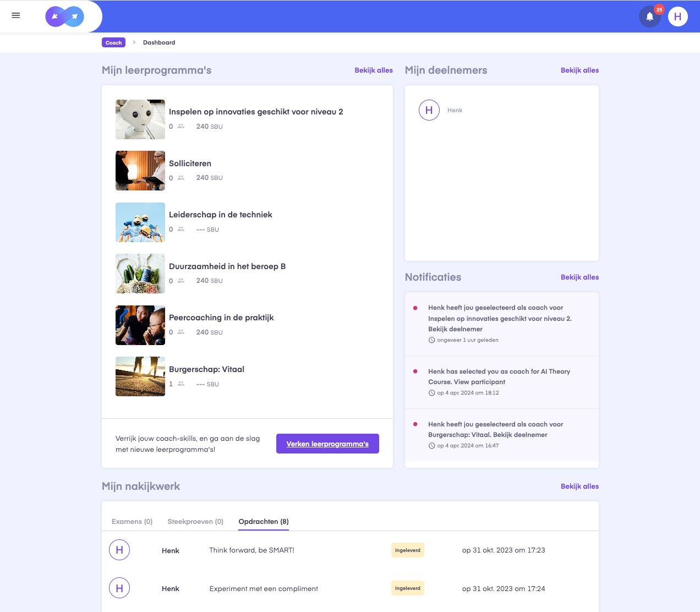Open Leiderschap in de techniek title
Screen dimensions: 700x612
pos(221,215)
